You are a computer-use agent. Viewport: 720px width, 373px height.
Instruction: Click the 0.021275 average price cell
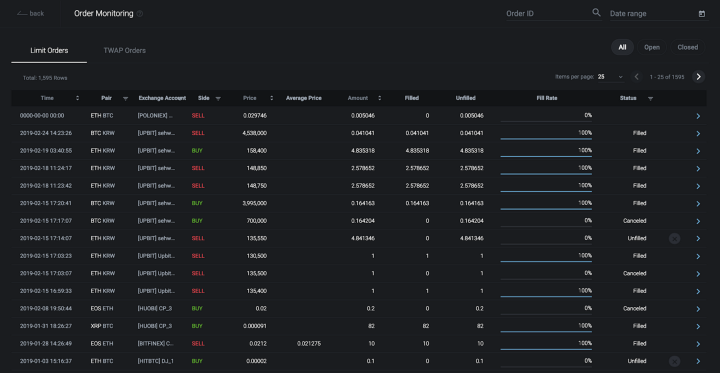[x=309, y=344]
